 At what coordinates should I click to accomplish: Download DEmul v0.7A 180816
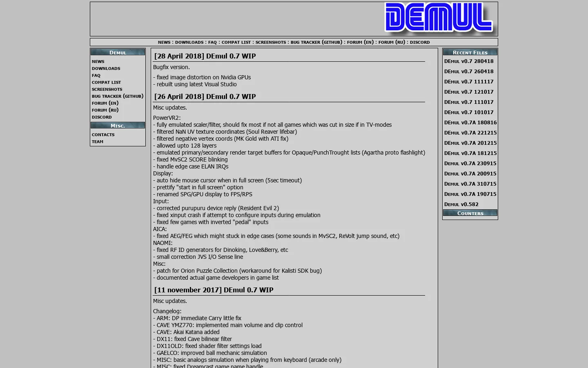(x=470, y=123)
